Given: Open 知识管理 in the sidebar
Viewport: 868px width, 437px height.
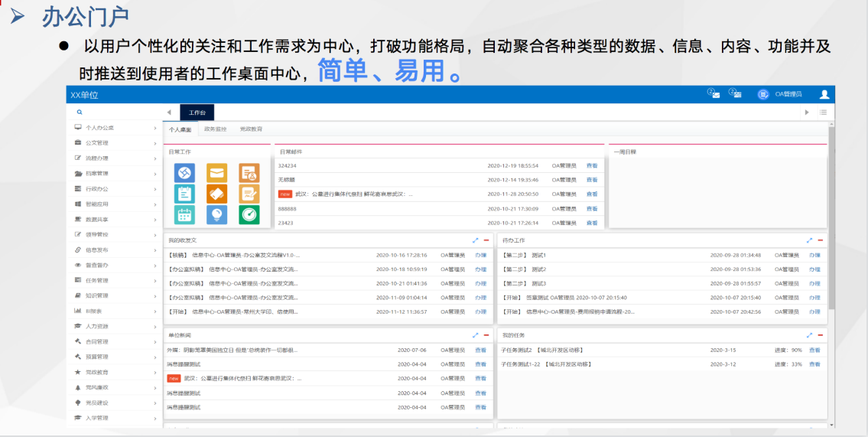Looking at the screenshot, I should [x=115, y=295].
